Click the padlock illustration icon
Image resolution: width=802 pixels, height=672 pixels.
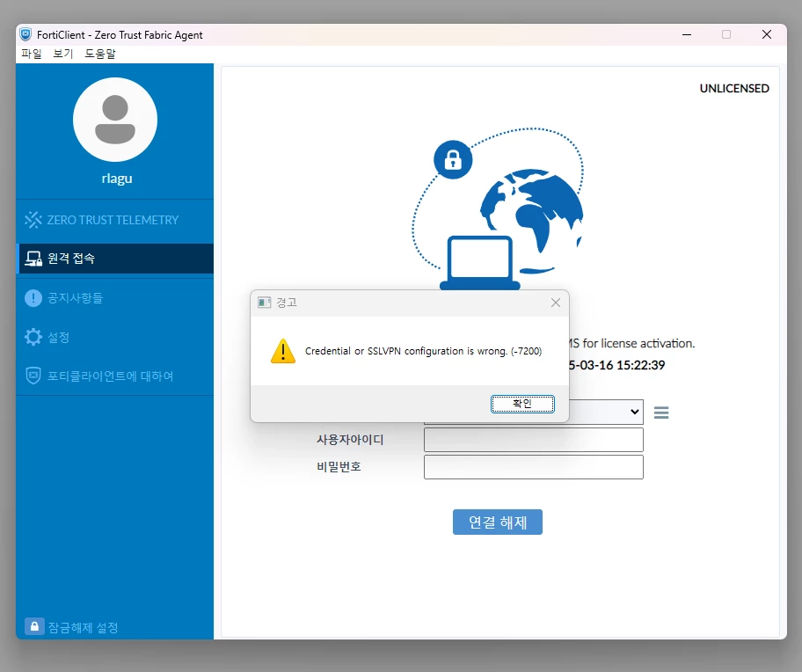point(453,159)
